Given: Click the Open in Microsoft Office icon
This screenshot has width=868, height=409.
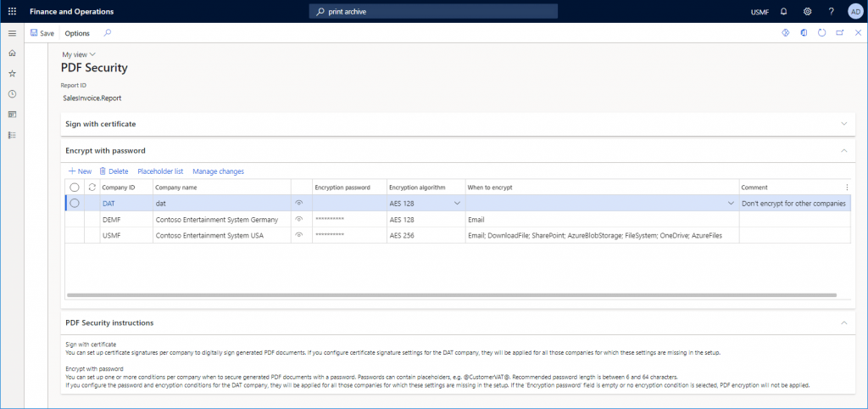Looking at the screenshot, I should 804,33.
